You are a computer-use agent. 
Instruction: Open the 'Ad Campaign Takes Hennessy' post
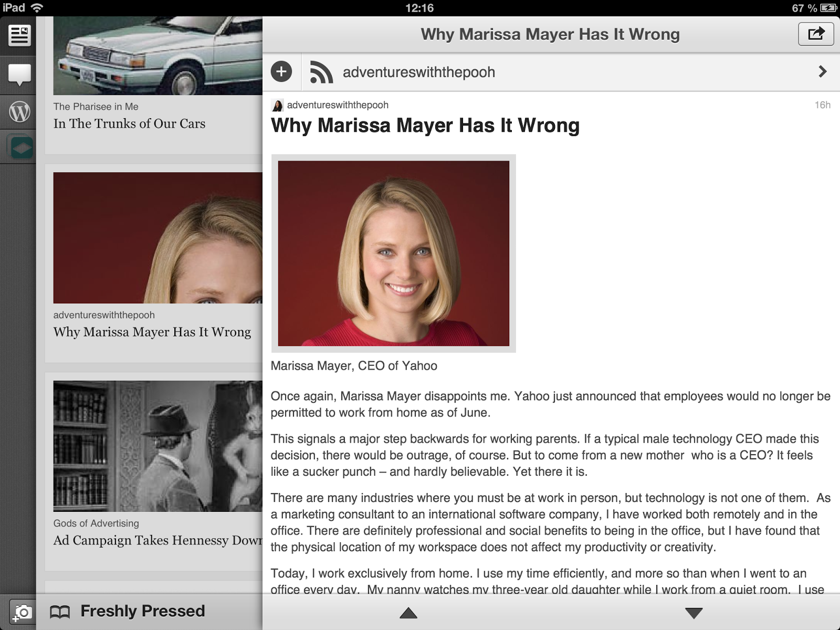click(x=157, y=541)
